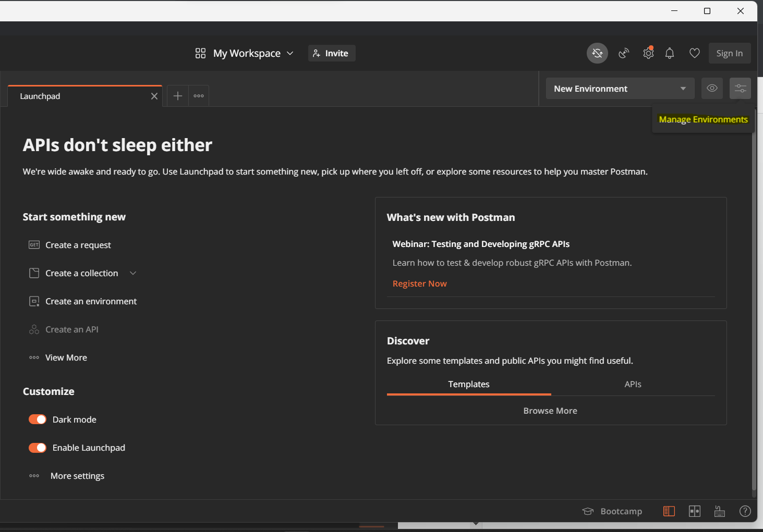
Task: Click the collection icon beside Create a collection
Action: (x=34, y=273)
